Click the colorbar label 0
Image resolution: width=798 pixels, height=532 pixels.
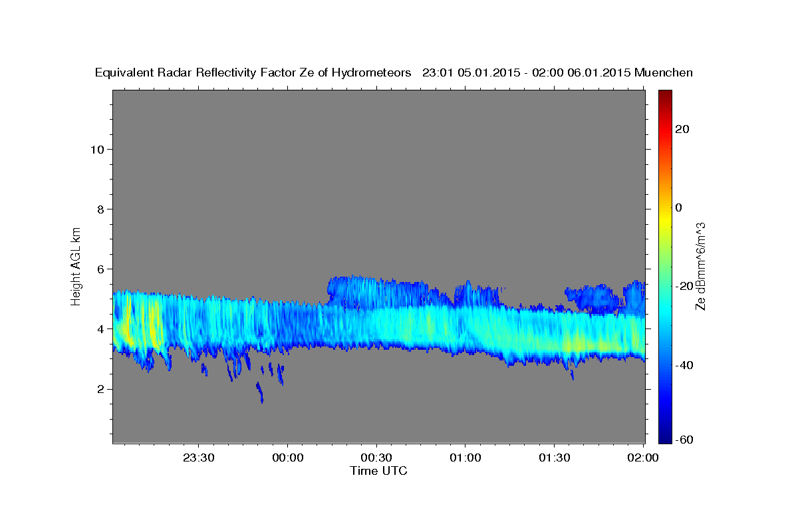pos(679,207)
